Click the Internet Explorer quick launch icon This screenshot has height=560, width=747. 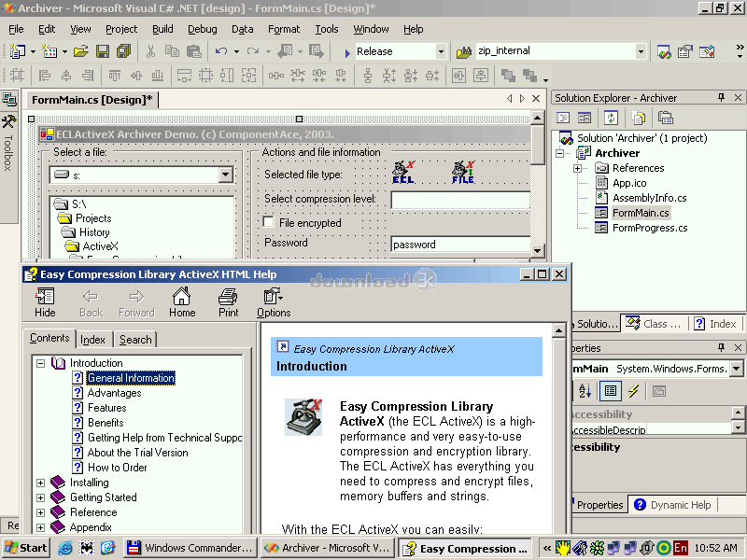65,548
